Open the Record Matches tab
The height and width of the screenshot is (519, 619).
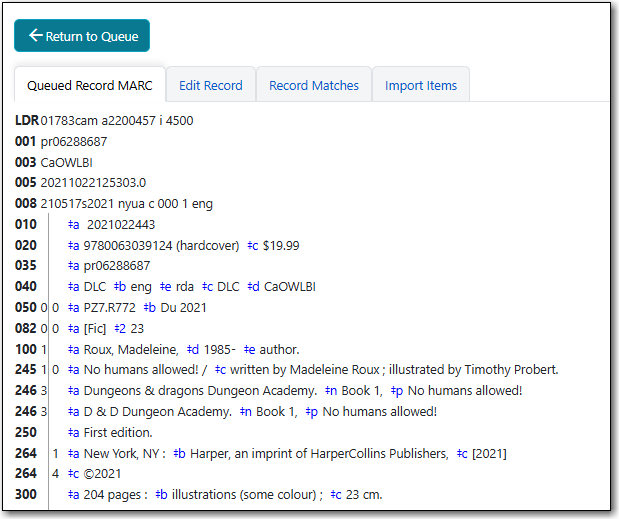[x=314, y=85]
